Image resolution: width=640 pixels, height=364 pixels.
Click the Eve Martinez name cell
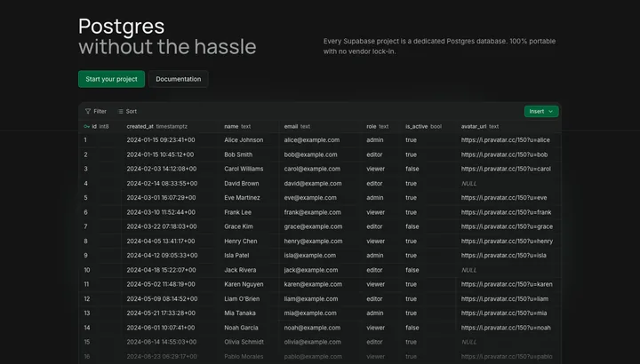click(x=242, y=198)
